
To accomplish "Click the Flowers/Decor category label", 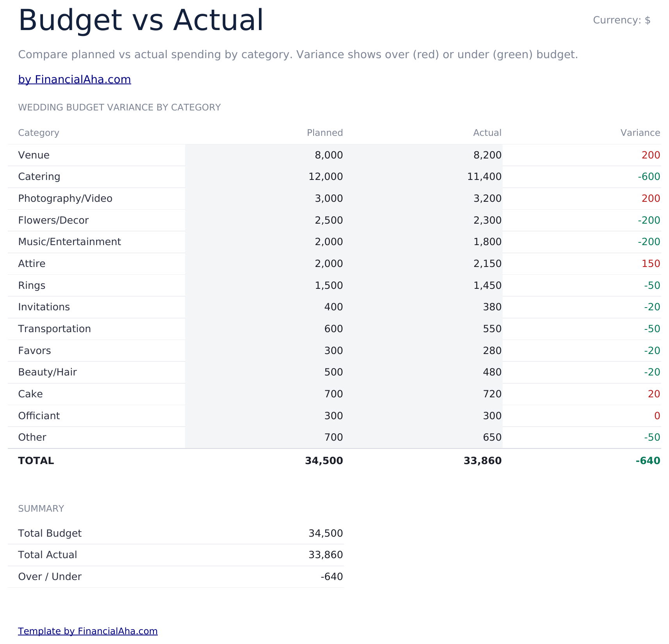I will point(54,221).
